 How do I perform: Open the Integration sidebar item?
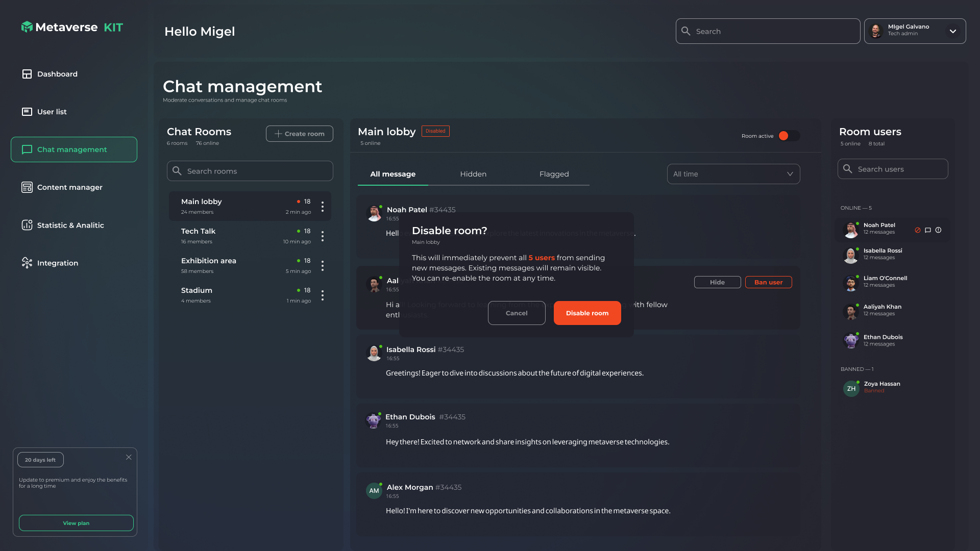coord(57,263)
